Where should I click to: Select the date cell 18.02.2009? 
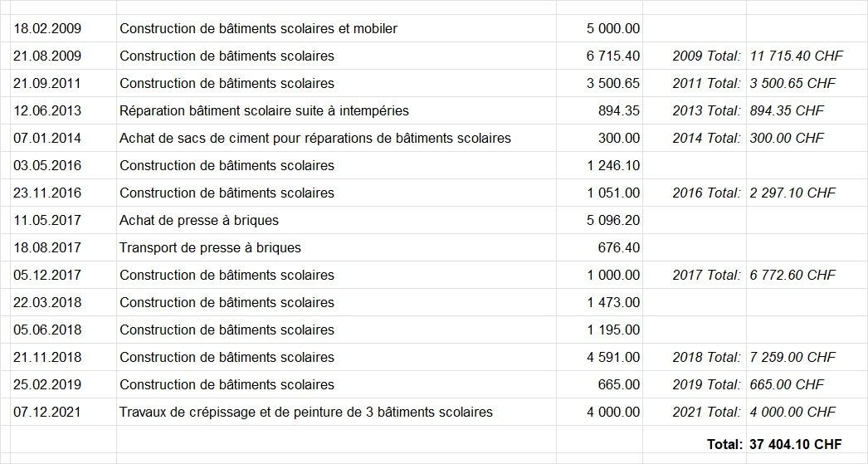(47, 29)
